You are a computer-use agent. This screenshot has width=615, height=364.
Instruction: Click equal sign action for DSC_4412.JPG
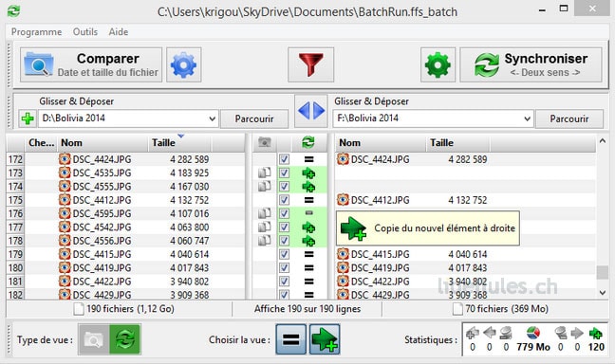(x=309, y=200)
